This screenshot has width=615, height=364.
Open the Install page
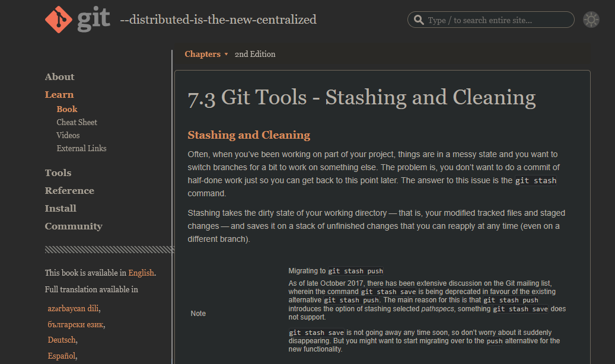tap(60, 208)
